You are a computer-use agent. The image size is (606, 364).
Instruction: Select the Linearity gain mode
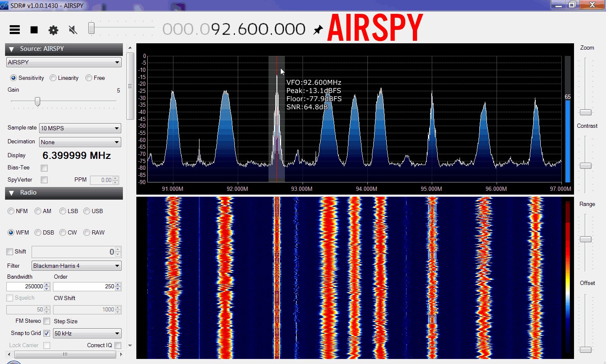point(53,78)
